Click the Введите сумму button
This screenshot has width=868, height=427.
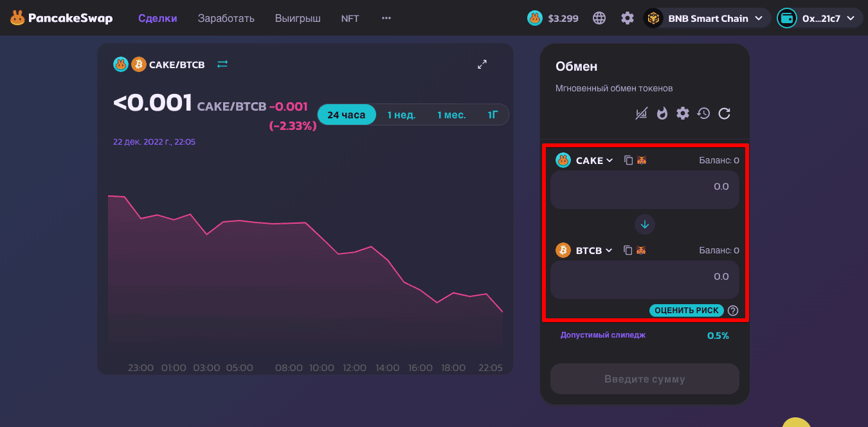coord(645,379)
